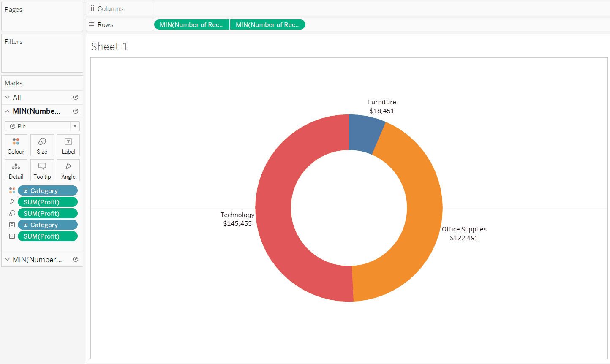This screenshot has height=364, width=610.
Task: Open the Angle marks property
Action: [x=68, y=170]
